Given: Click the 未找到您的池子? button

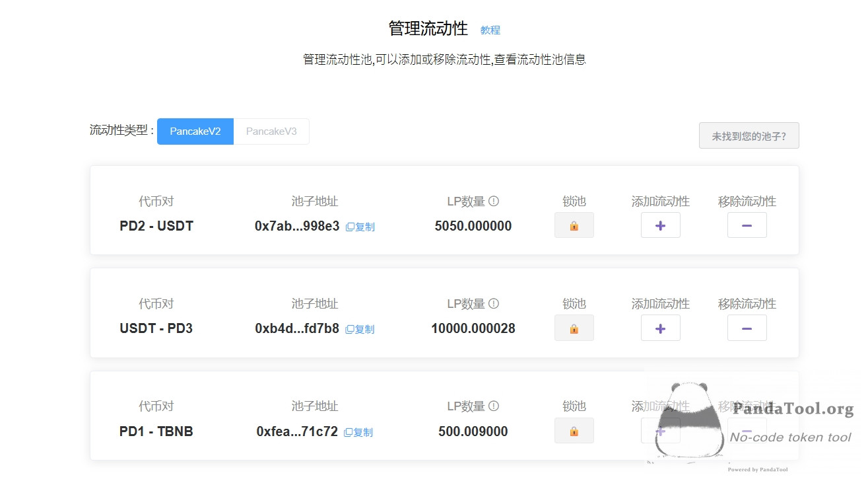Looking at the screenshot, I should [749, 136].
